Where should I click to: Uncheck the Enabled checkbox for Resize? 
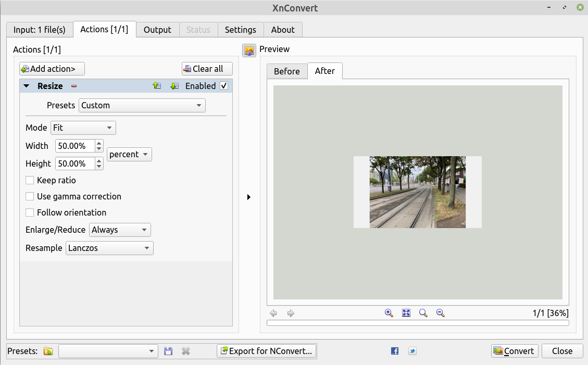[224, 86]
